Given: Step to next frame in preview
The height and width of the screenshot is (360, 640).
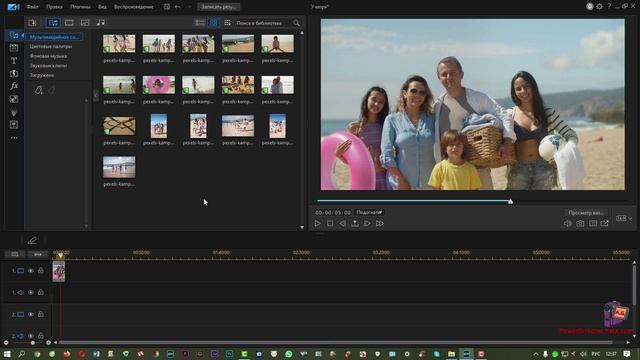Looking at the screenshot, I should coord(367,224).
